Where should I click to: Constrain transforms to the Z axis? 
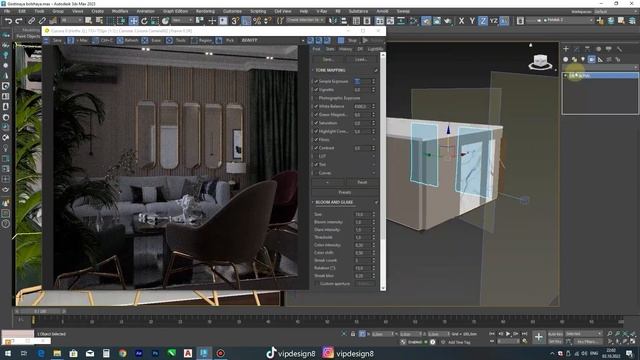[482, 20]
